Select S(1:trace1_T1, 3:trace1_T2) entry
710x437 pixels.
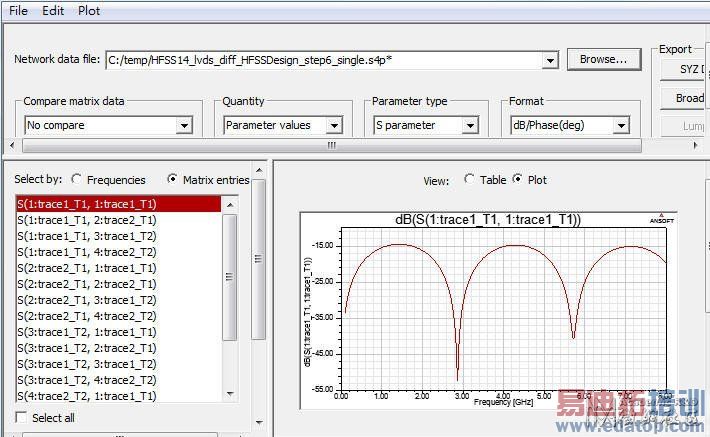point(119,236)
